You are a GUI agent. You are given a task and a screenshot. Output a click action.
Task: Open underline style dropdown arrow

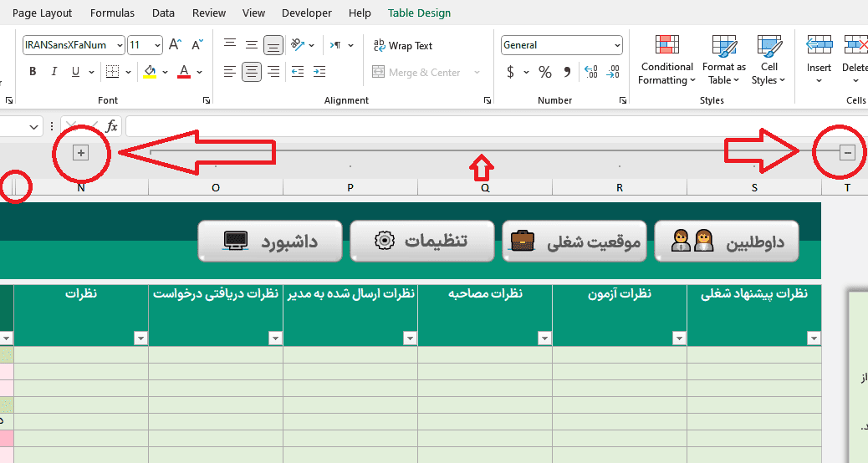(x=91, y=72)
